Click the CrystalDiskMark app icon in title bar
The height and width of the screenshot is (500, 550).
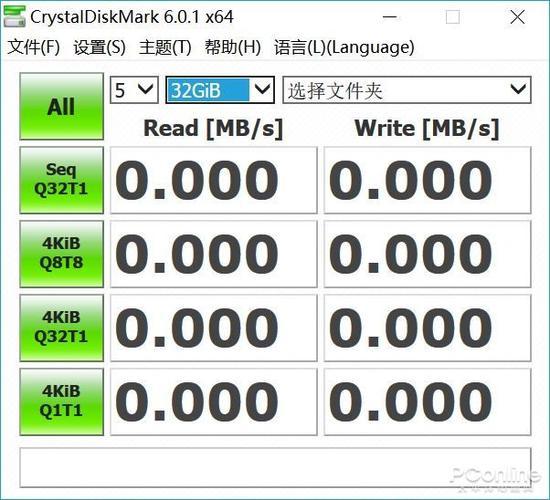(x=14, y=16)
